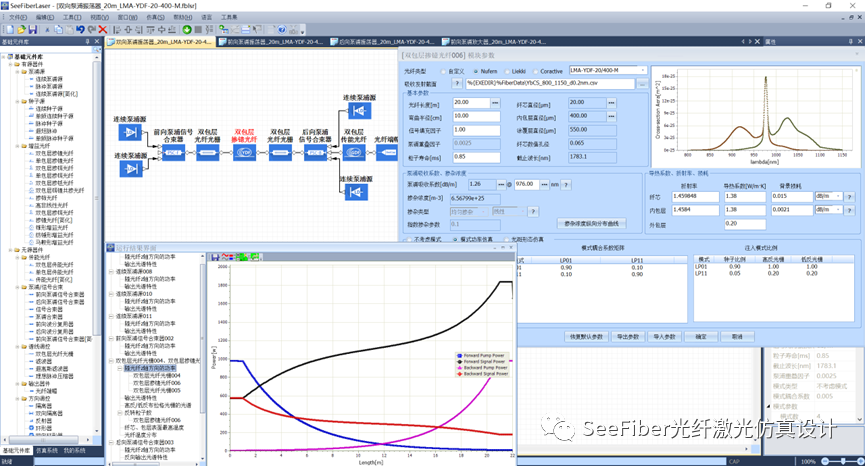Open the inner cladding loss dB/m unit dropdown

pos(839,210)
